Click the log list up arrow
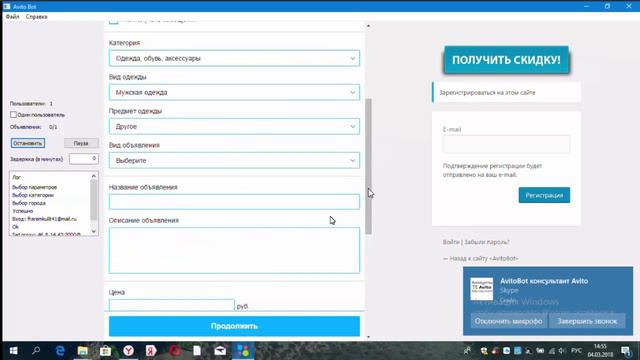The height and width of the screenshot is (360, 640). [x=94, y=176]
